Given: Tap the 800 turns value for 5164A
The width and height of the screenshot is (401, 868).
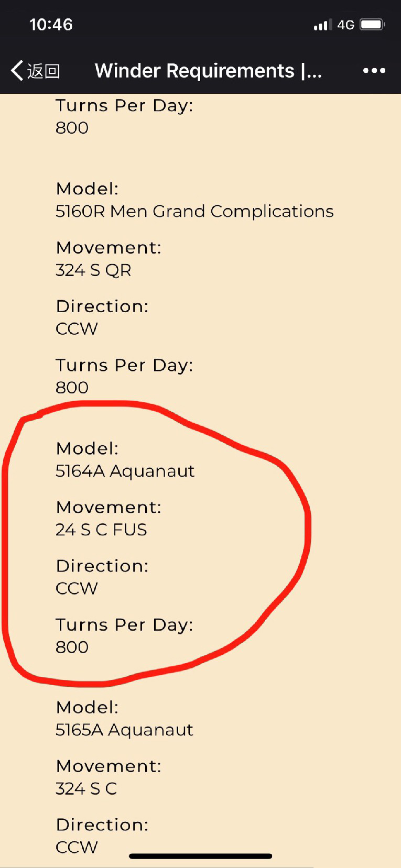Looking at the screenshot, I should (x=72, y=647).
